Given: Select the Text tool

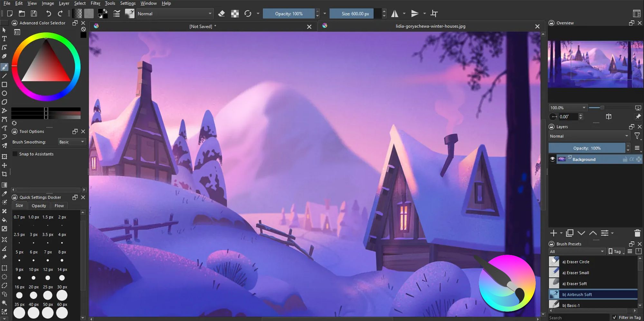Looking at the screenshot, I should coord(5,39).
